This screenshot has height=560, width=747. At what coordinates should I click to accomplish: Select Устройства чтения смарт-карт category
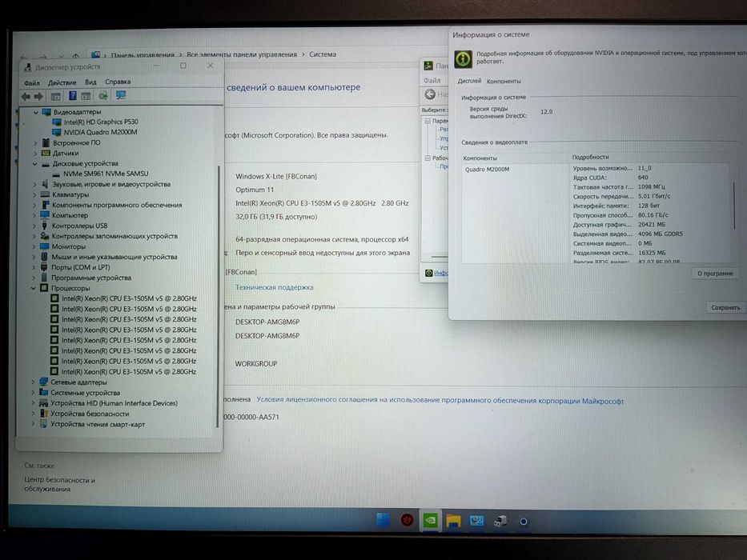98,424
